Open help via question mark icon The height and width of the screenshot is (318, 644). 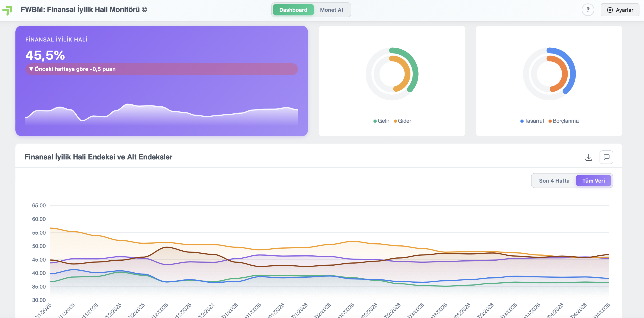click(x=588, y=10)
